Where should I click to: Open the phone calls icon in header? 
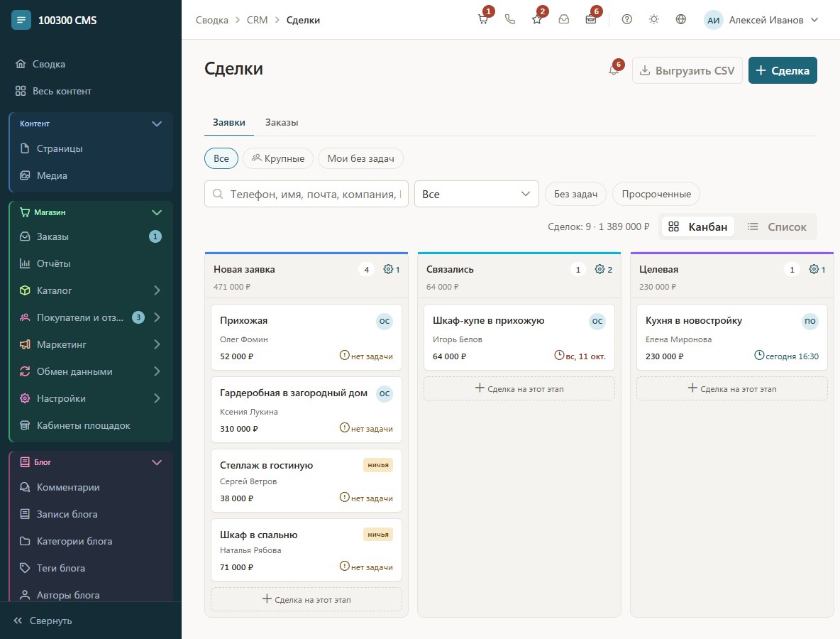pyautogui.click(x=510, y=19)
